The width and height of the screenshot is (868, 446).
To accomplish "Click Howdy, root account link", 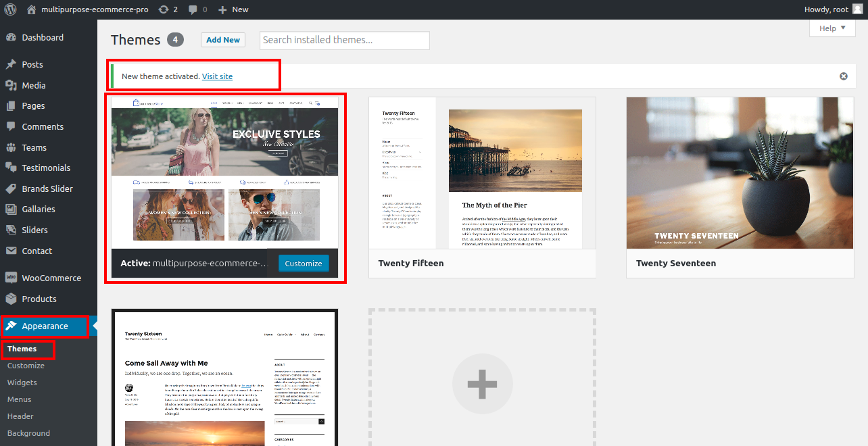I will tap(826, 9).
